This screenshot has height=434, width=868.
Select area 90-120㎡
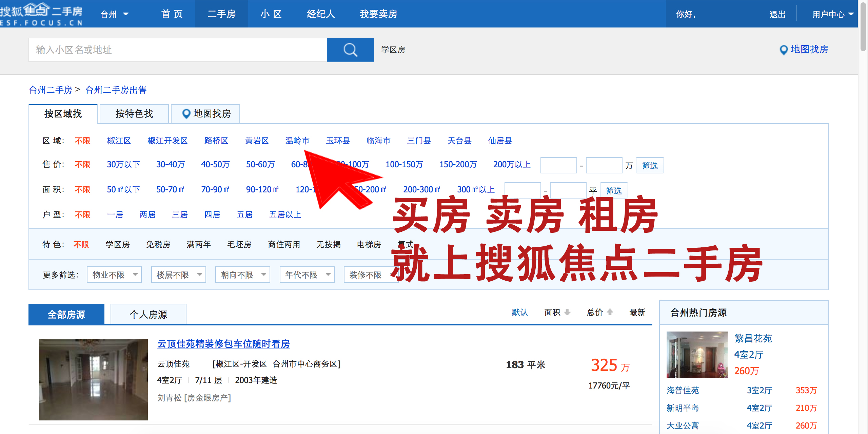tap(262, 189)
